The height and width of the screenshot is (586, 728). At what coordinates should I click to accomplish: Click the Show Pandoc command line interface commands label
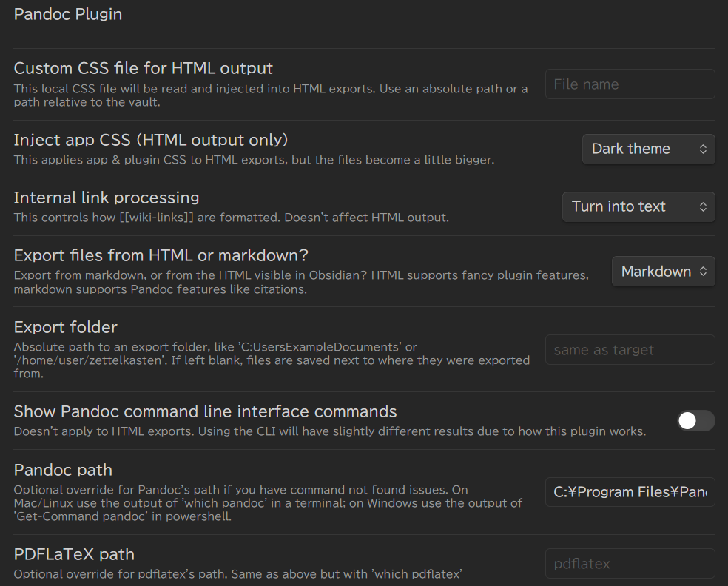click(x=205, y=411)
